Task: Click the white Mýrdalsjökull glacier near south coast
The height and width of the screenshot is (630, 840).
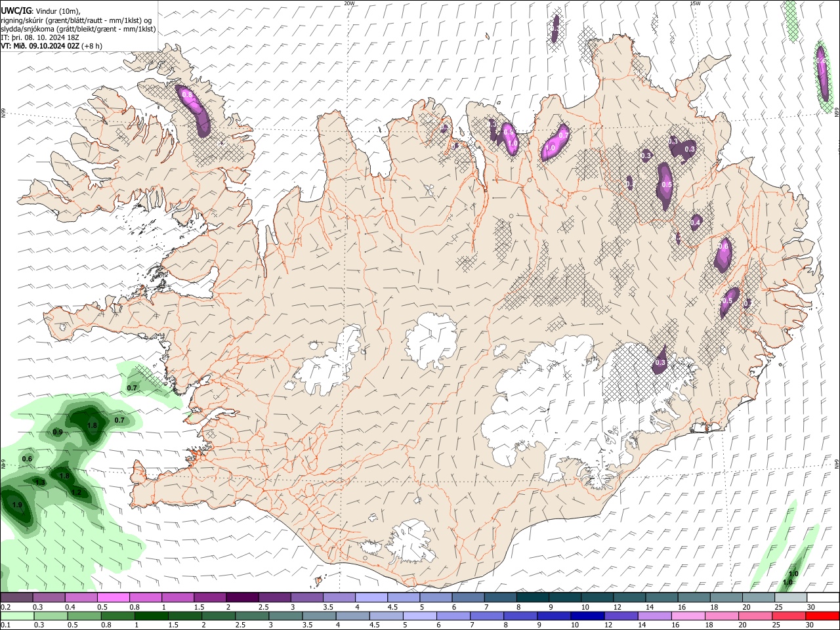Action: [x=411, y=543]
